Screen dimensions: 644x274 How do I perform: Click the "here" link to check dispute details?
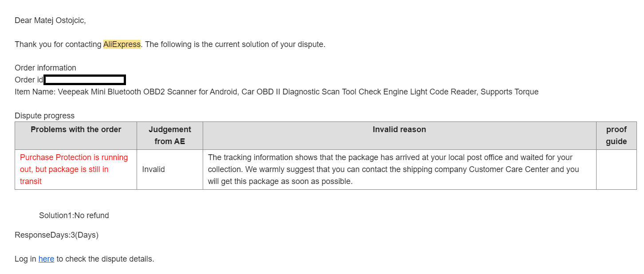pos(46,259)
